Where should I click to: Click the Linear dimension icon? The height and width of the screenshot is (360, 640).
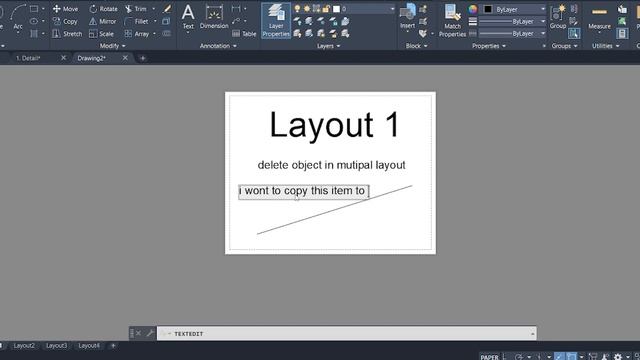point(236,9)
